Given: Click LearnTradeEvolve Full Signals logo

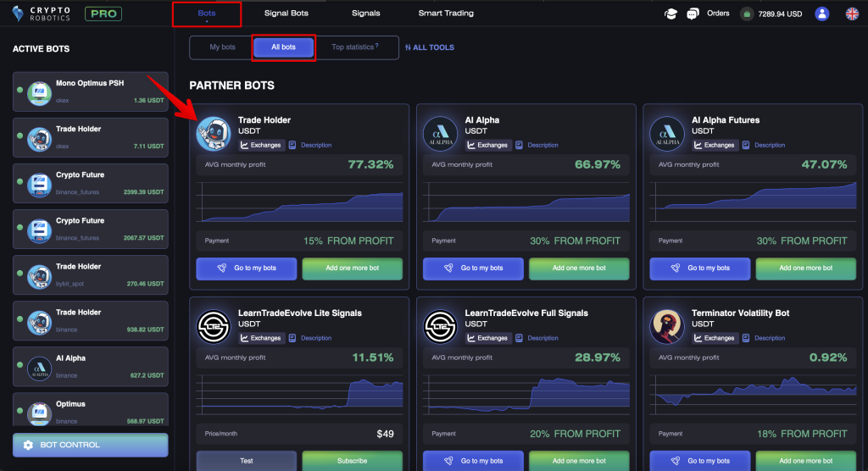Looking at the screenshot, I should [x=440, y=326].
